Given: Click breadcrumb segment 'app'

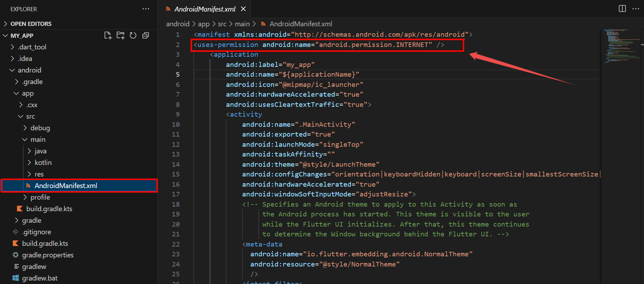Looking at the screenshot, I should (x=204, y=24).
